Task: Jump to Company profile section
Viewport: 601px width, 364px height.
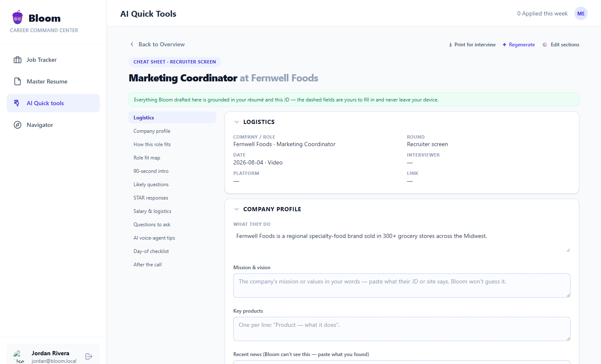Action: [172, 131]
